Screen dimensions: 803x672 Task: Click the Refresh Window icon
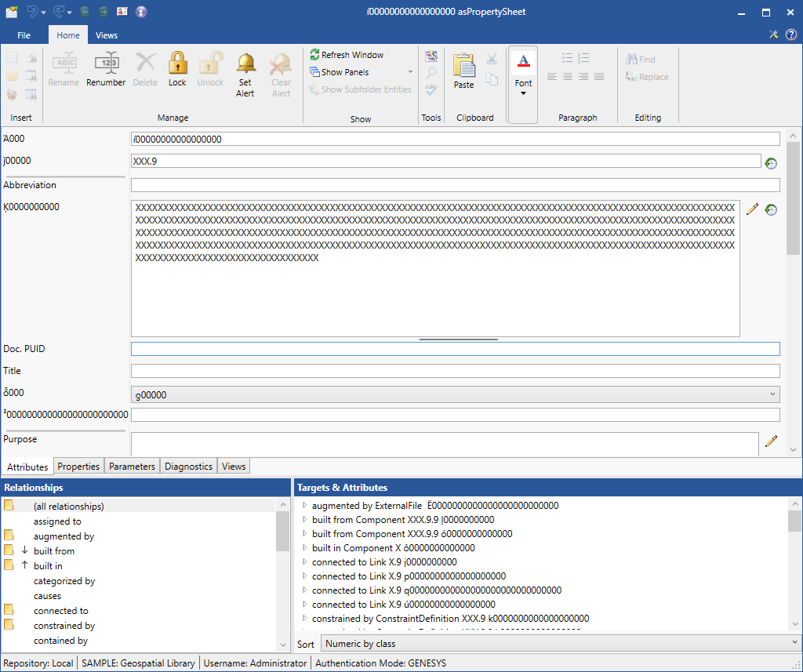click(315, 55)
